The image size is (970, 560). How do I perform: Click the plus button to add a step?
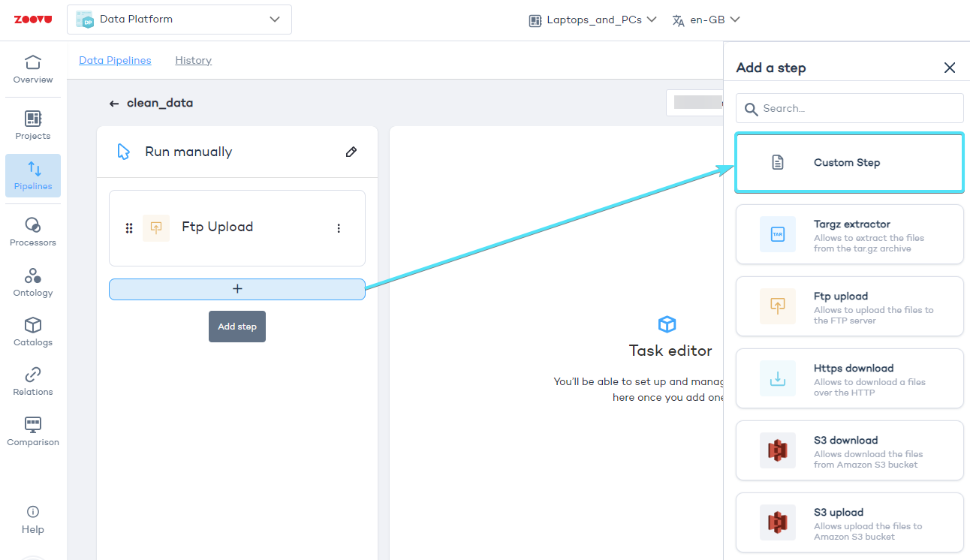237,289
